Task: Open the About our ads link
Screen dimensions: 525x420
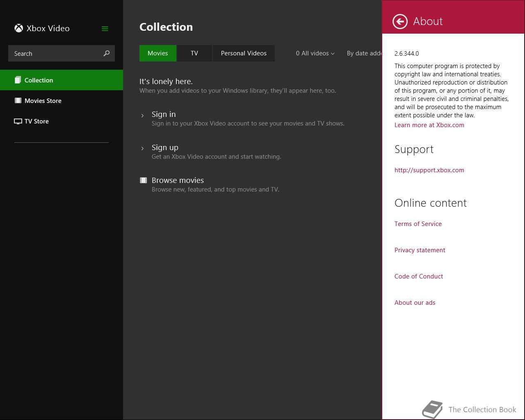Action: 415,303
